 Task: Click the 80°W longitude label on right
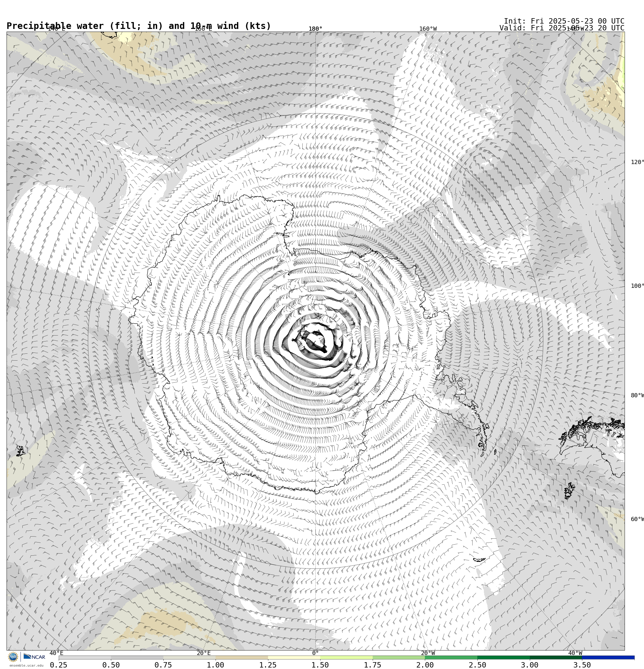click(637, 395)
